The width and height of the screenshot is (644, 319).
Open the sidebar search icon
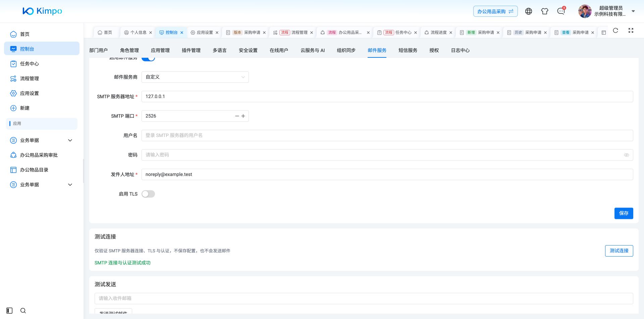[23, 311]
